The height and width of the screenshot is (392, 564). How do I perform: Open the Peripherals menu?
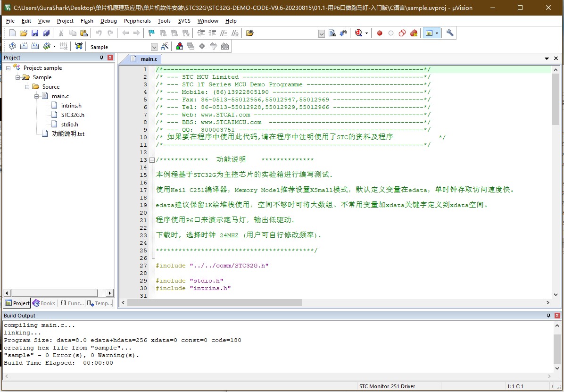pos(137,21)
